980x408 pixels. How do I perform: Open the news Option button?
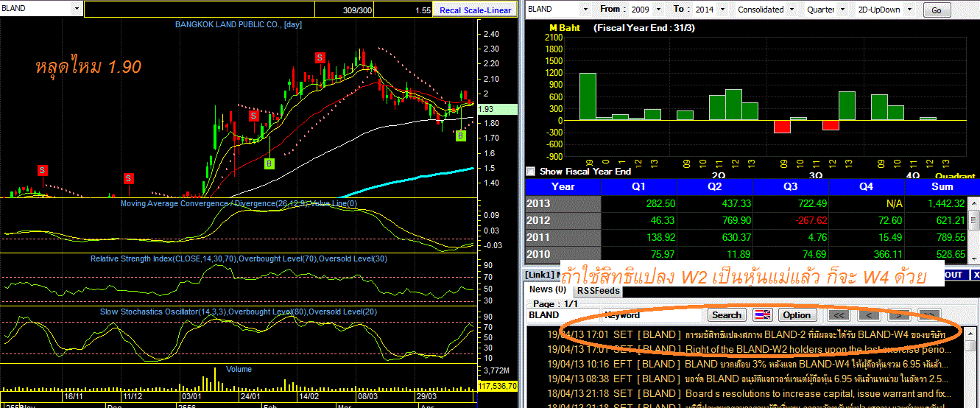(x=797, y=314)
